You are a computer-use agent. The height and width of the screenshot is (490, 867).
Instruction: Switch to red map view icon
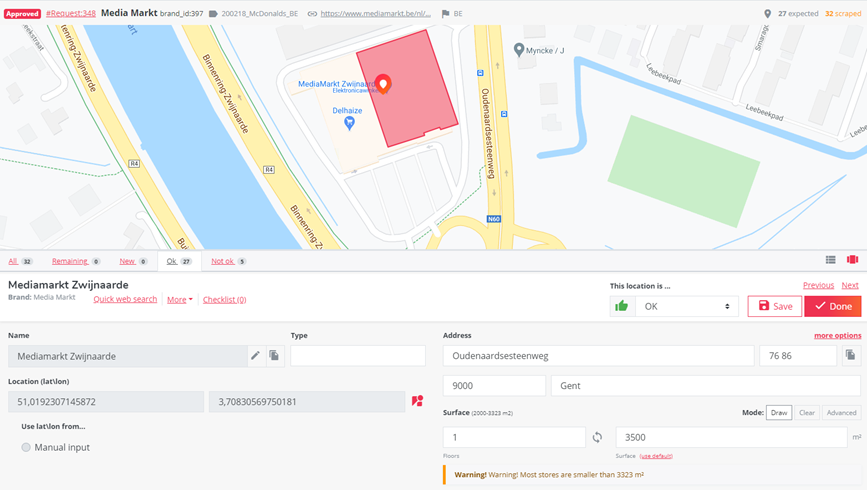point(852,259)
